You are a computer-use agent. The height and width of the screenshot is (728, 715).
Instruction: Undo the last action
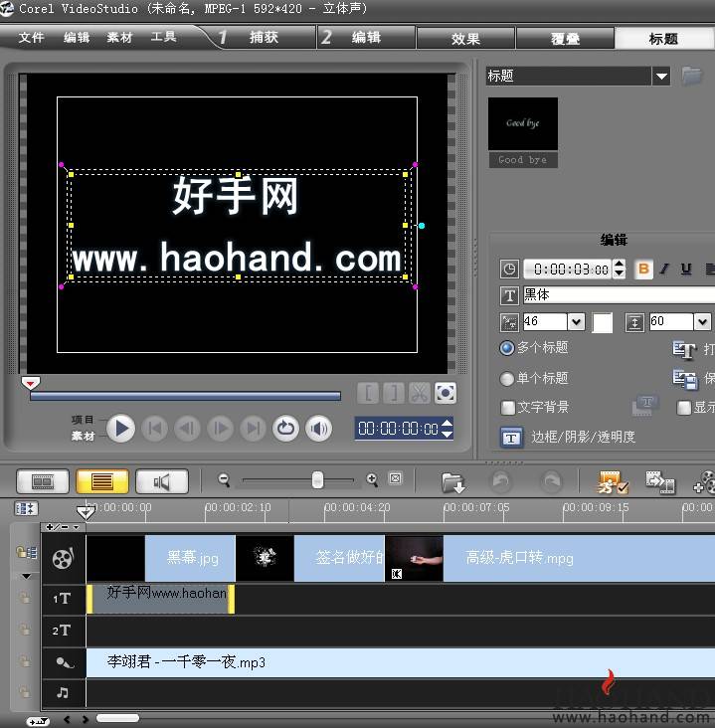501,481
